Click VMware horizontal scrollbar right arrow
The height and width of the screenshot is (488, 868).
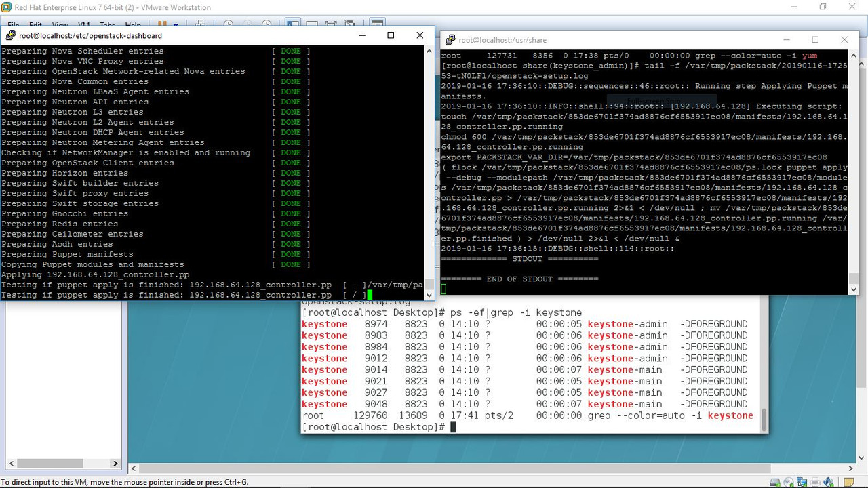tap(851, 468)
